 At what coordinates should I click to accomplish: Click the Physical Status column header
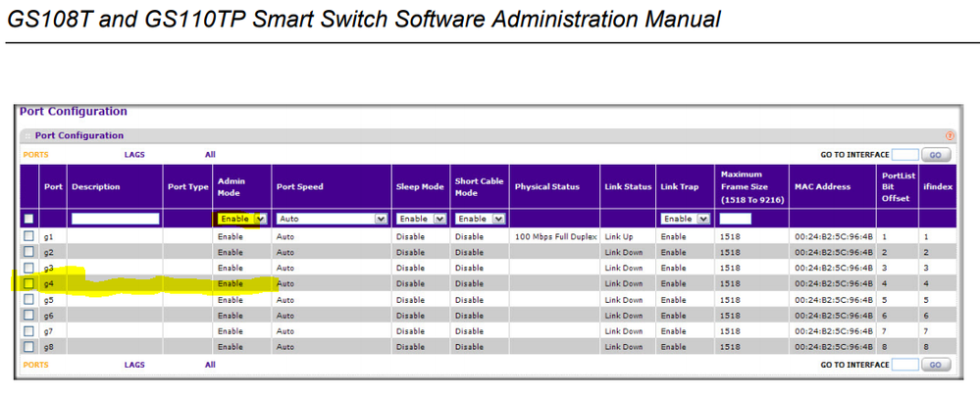pos(546,187)
